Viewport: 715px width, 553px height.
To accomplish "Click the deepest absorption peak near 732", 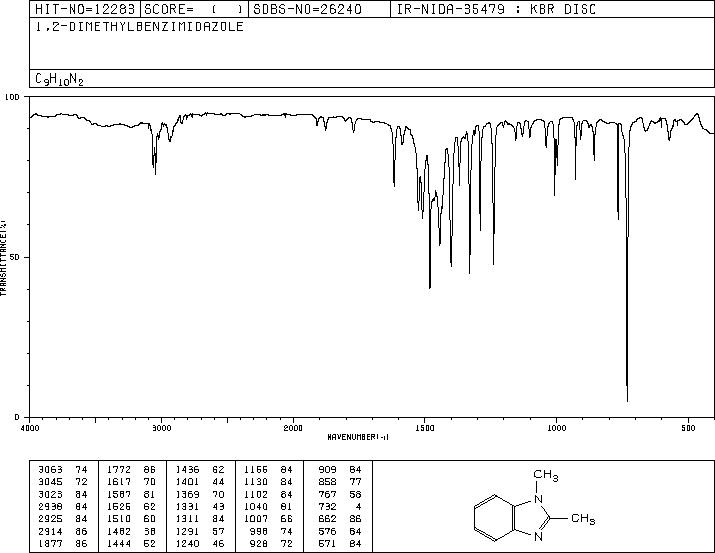I will [x=627, y=399].
